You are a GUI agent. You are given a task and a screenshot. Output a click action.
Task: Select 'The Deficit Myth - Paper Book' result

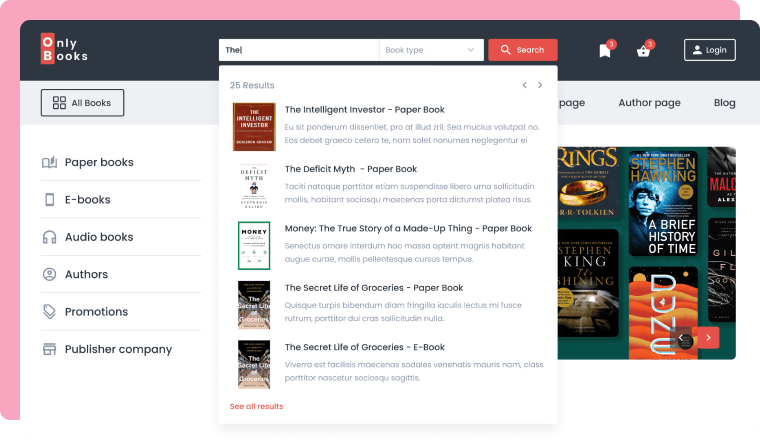[351, 169]
